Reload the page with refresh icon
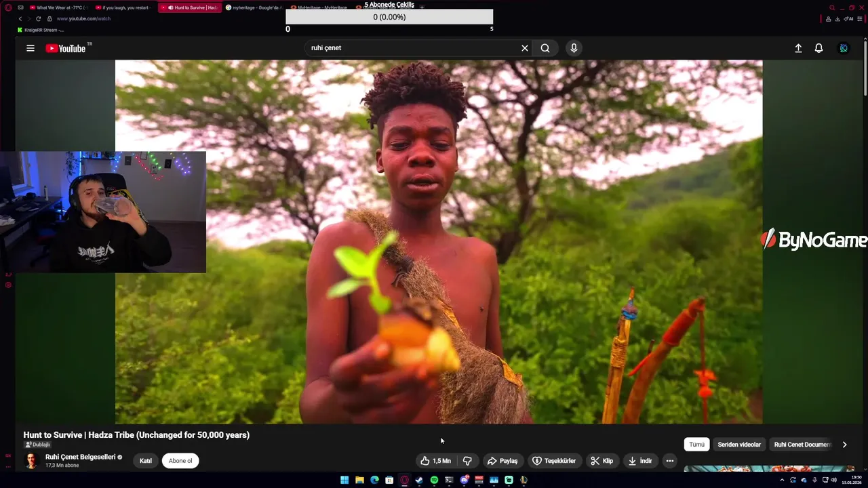The width and height of the screenshot is (868, 488). point(39,18)
